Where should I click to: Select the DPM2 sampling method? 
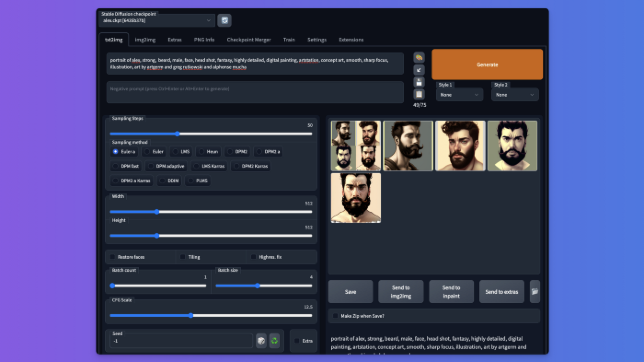[x=237, y=151]
